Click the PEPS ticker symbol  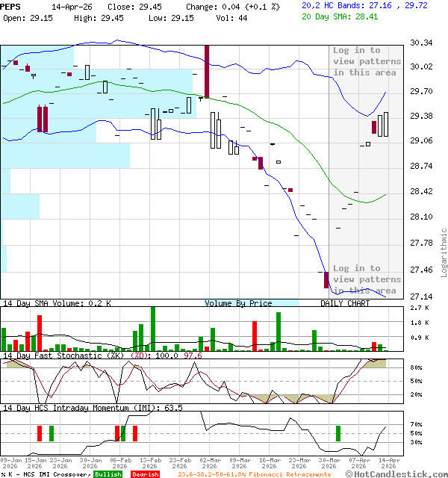coord(12,6)
